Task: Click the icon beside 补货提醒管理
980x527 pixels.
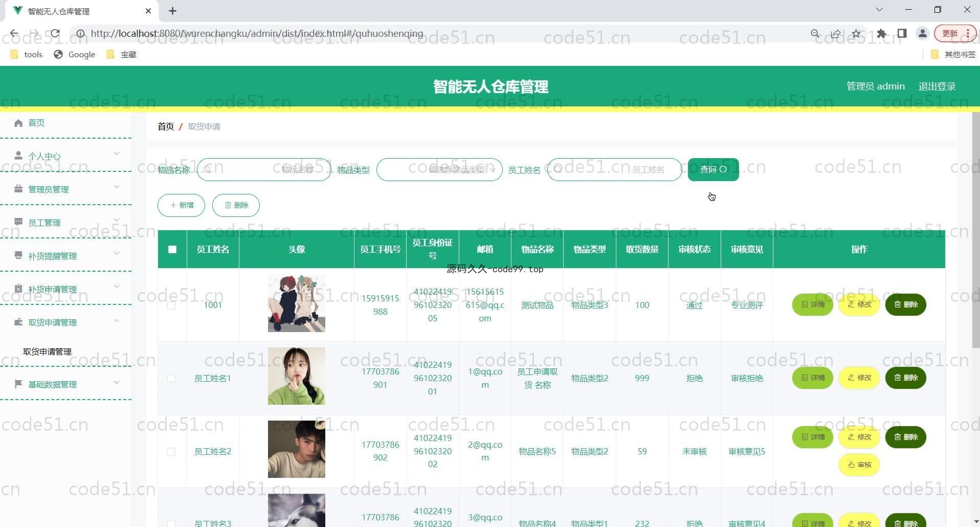Action: coord(19,255)
